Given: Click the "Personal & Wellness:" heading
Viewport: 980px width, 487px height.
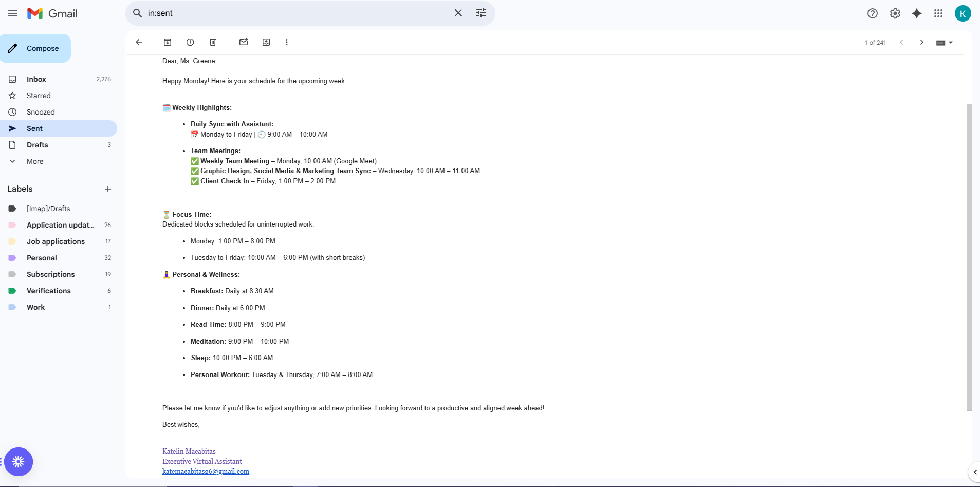Looking at the screenshot, I should click(206, 274).
